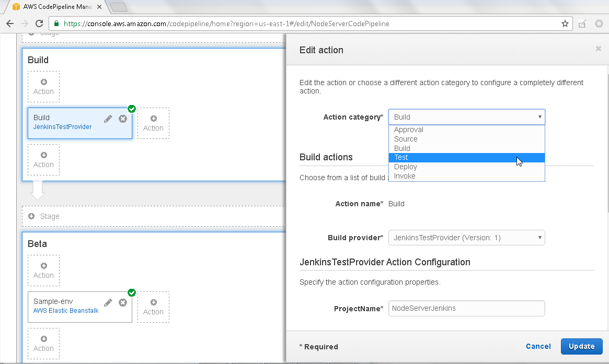Choose Approval from the category list
The height and width of the screenshot is (364, 609).
pos(466,130)
